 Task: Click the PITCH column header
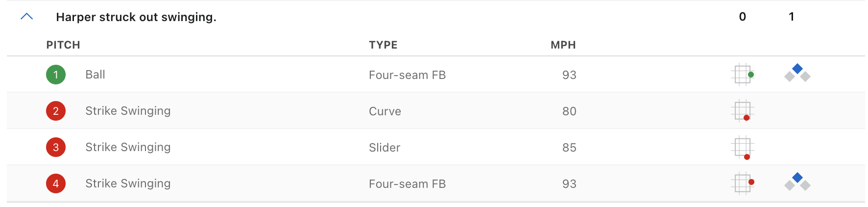[63, 45]
